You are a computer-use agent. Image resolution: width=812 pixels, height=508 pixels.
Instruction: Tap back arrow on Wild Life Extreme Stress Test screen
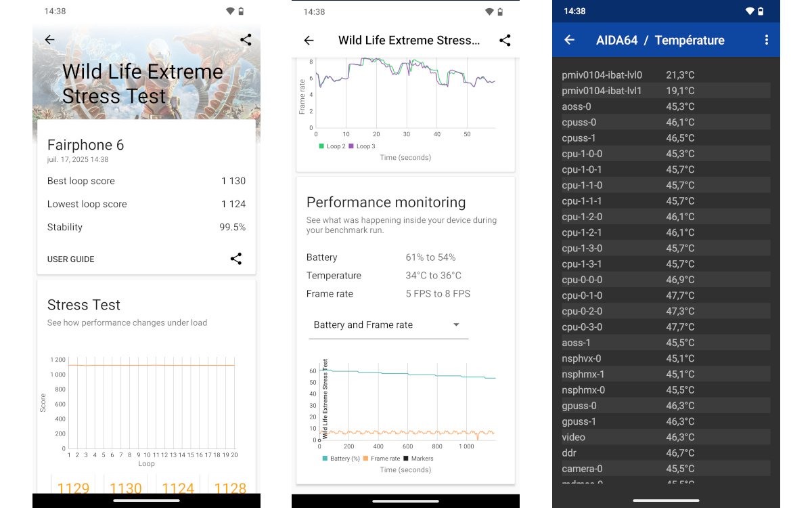click(49, 40)
